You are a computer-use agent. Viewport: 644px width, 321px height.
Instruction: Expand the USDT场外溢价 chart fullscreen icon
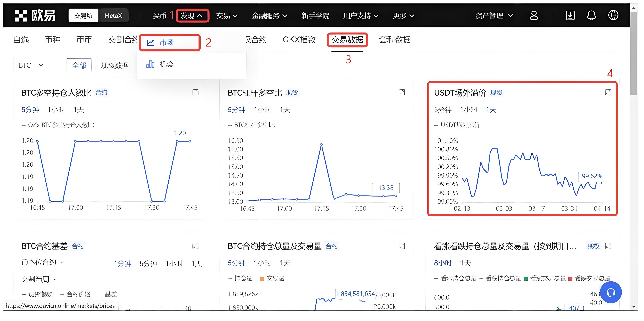pyautogui.click(x=608, y=92)
